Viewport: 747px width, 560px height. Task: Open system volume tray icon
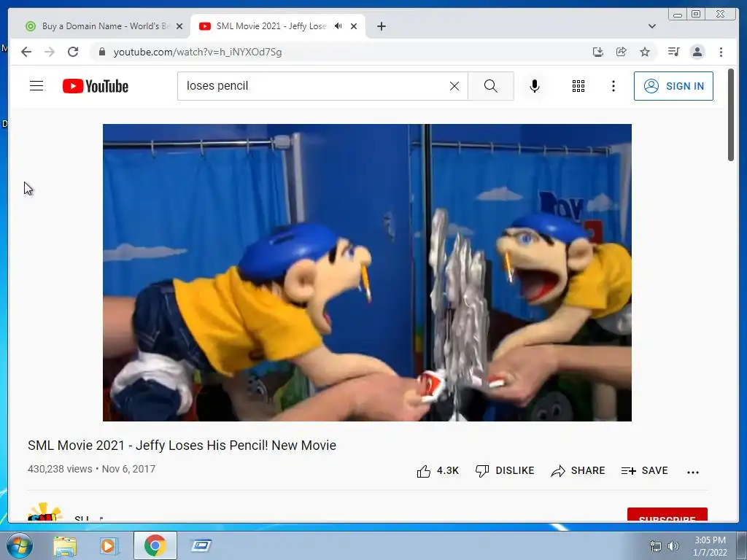pos(673,546)
